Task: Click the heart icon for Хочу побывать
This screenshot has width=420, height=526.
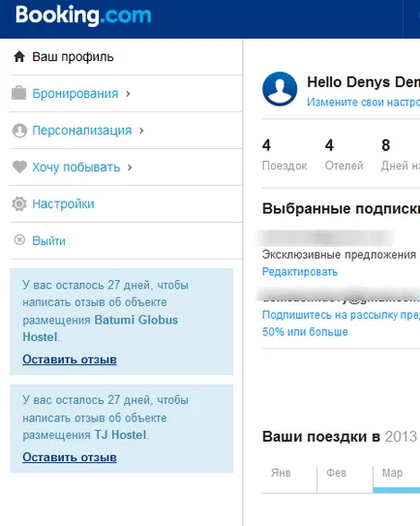Action: tap(19, 167)
